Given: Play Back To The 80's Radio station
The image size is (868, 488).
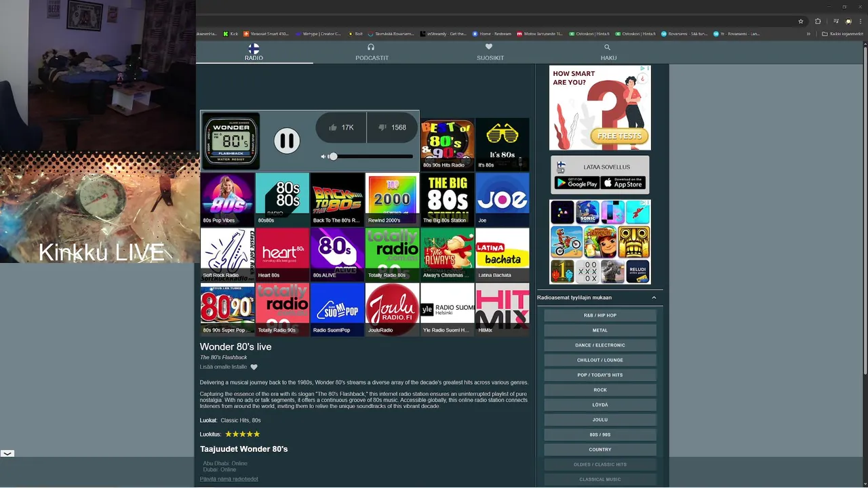Looking at the screenshot, I should coord(338,199).
